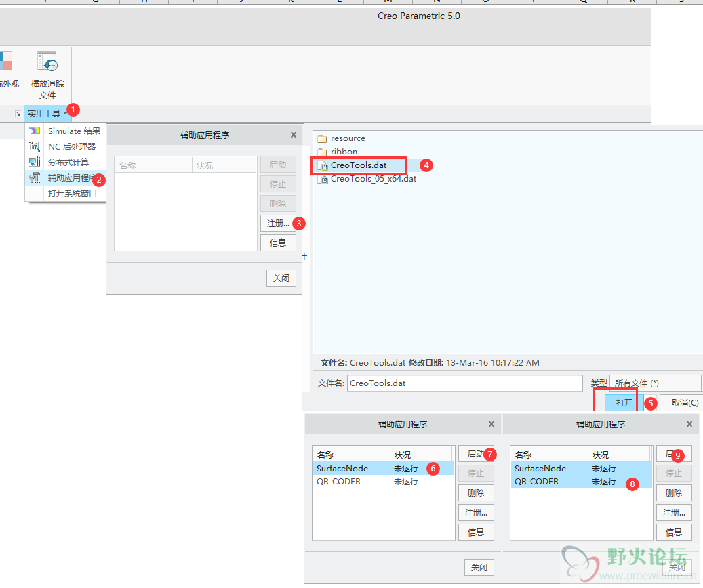
Task: Select SurfaceNode row in middle dialog
Action: [x=383, y=468]
